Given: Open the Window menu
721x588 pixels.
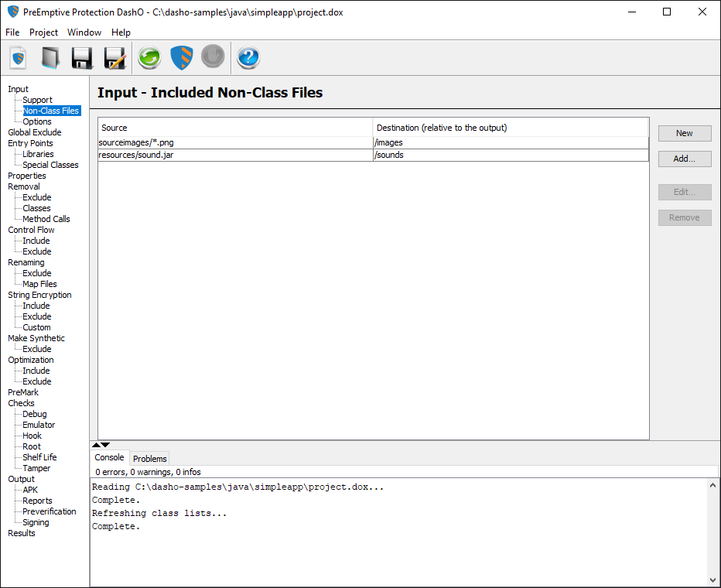Looking at the screenshot, I should 84,32.
